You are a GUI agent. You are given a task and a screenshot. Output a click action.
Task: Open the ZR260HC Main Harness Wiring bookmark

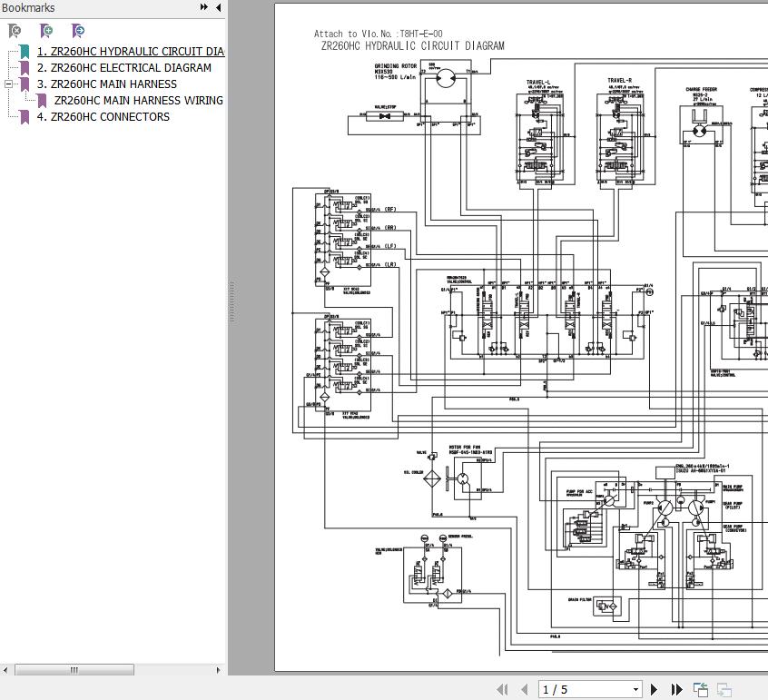coord(139,101)
